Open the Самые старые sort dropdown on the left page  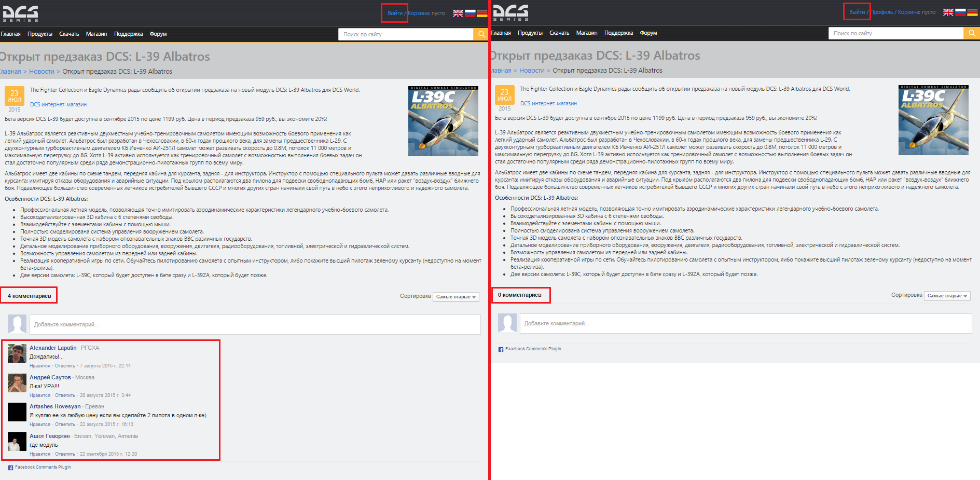click(x=456, y=297)
